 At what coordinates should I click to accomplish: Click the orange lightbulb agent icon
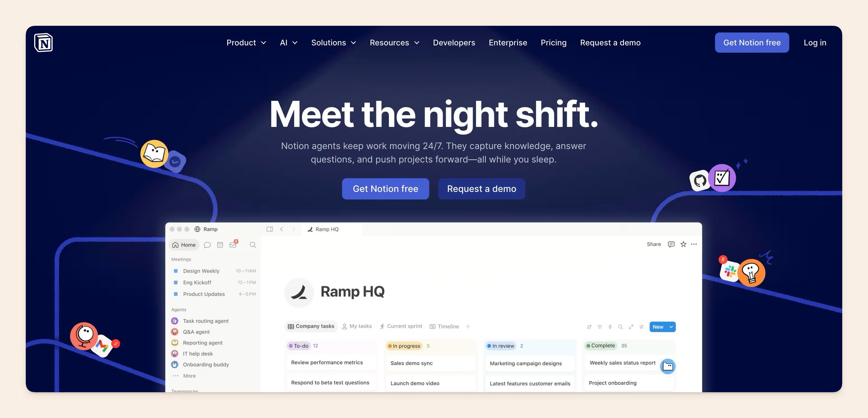751,273
